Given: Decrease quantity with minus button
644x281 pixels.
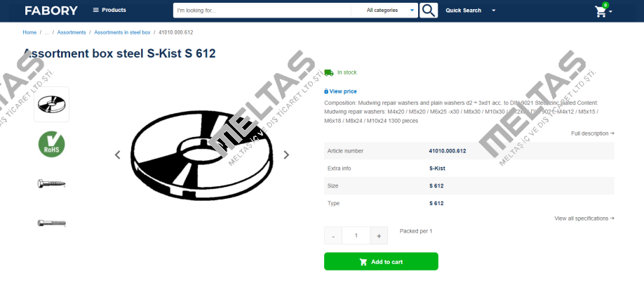Looking at the screenshot, I should (x=333, y=236).
